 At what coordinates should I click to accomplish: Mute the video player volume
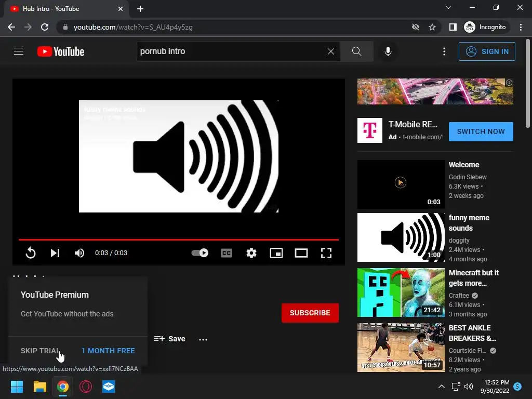click(79, 253)
